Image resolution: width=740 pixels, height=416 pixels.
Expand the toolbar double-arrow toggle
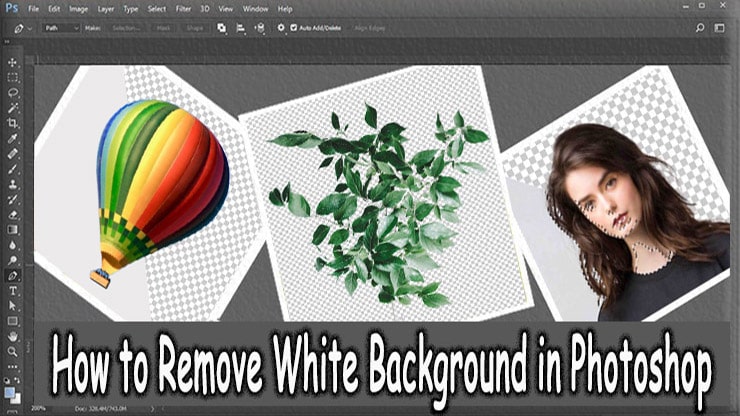tap(7, 42)
